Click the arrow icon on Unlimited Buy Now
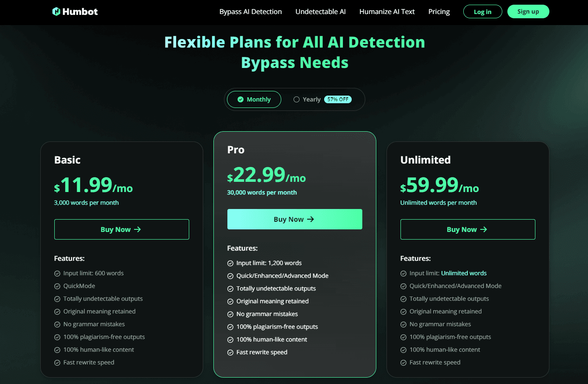 [x=484, y=229]
